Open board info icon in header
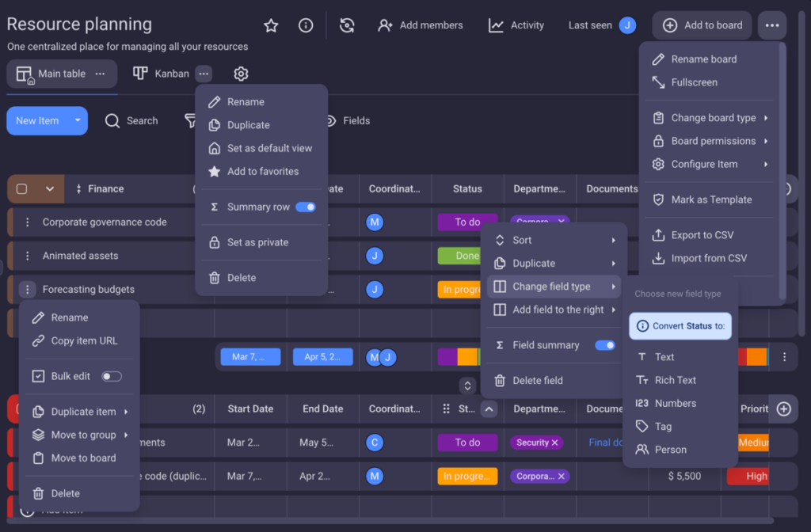 (x=306, y=25)
